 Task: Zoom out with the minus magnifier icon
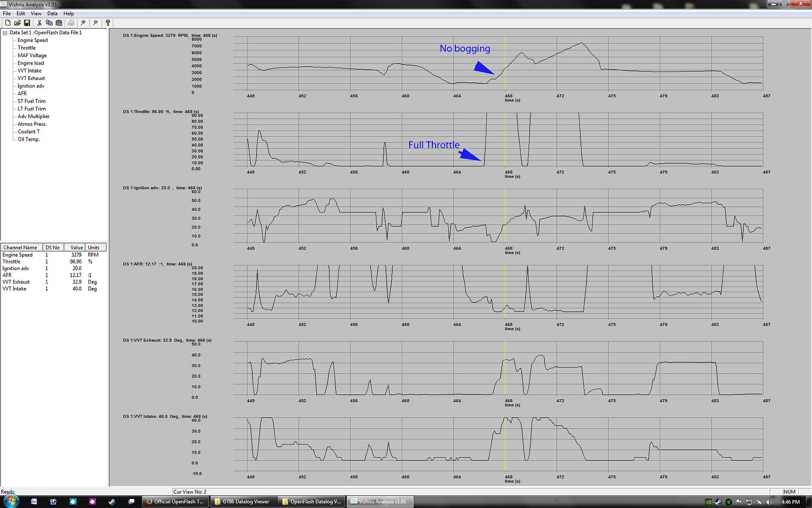click(95, 23)
